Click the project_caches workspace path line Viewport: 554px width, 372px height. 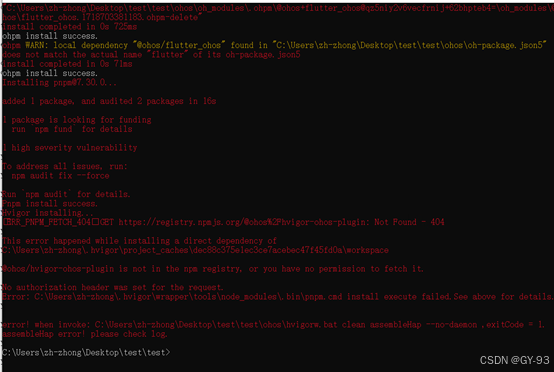point(195,250)
